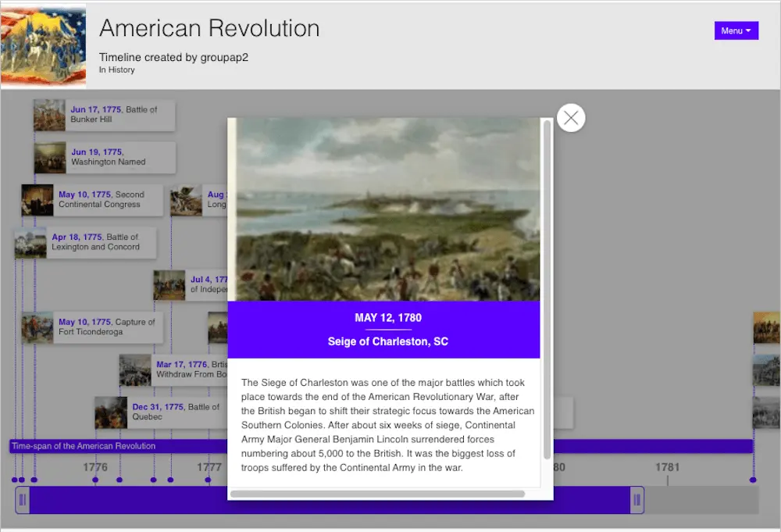Click the American Revolution header image

[43, 45]
